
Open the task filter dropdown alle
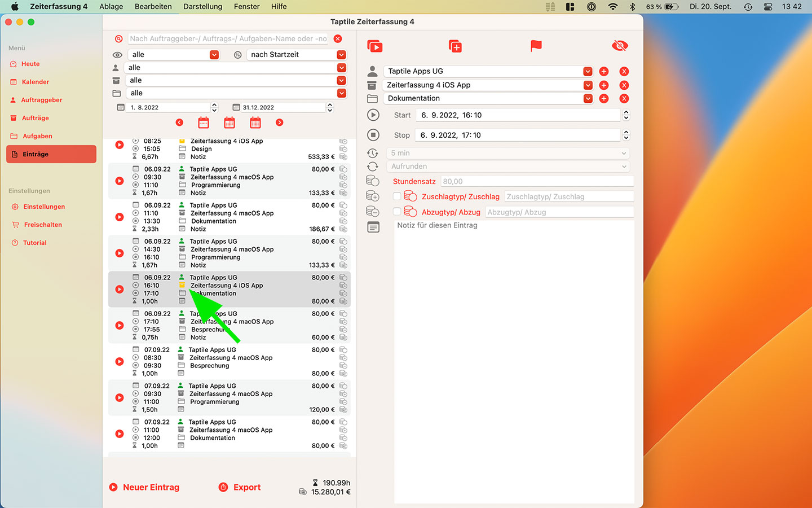point(236,93)
